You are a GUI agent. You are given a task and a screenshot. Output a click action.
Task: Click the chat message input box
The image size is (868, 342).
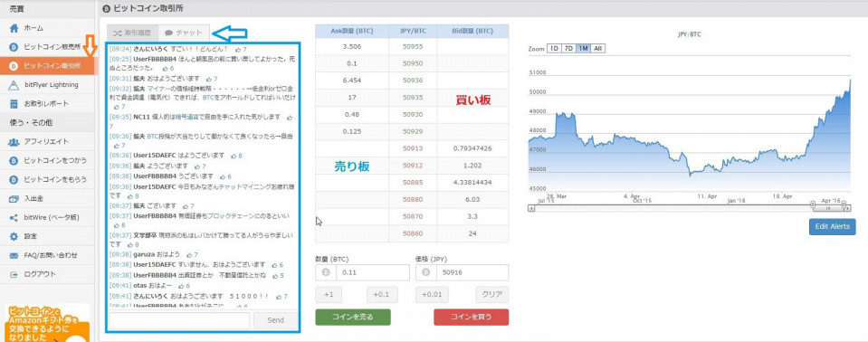click(179, 320)
